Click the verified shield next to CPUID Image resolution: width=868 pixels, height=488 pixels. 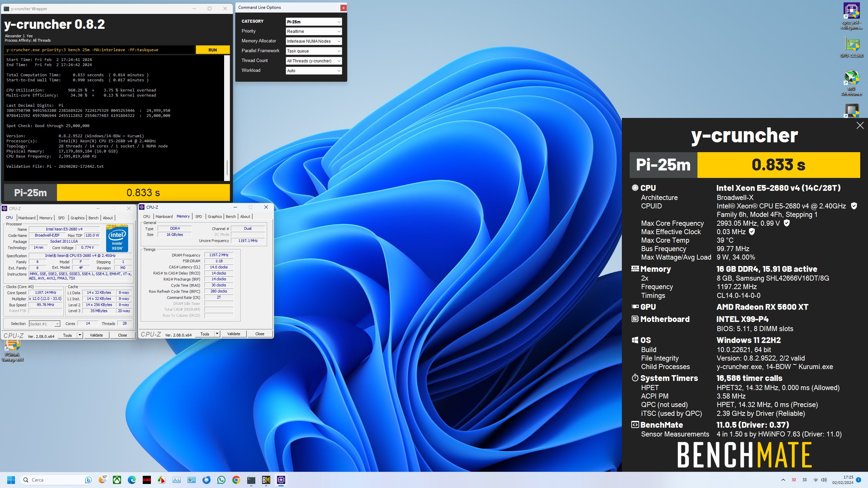pyautogui.click(x=854, y=206)
